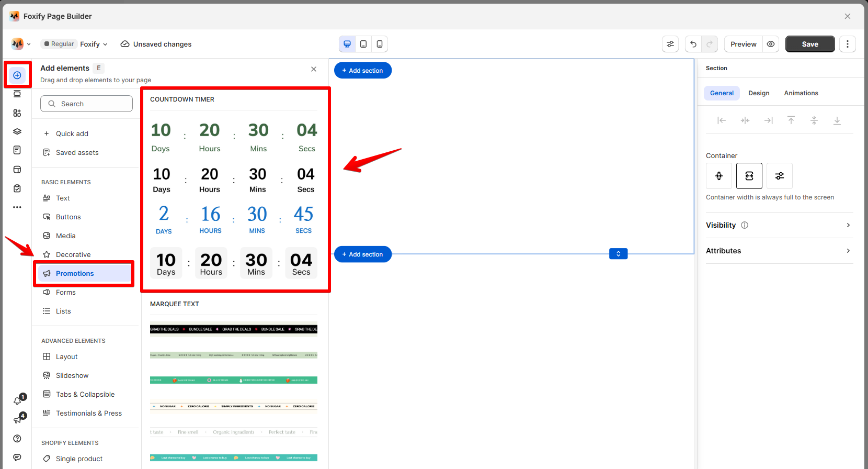Open the sections icon in left sidebar
The image size is (868, 469).
click(x=17, y=94)
